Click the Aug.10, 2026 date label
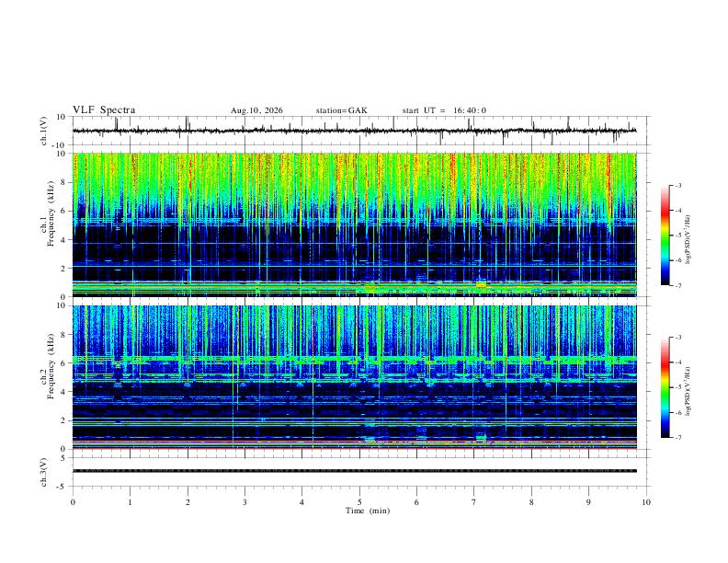This screenshot has width=728, height=563. tap(256, 110)
